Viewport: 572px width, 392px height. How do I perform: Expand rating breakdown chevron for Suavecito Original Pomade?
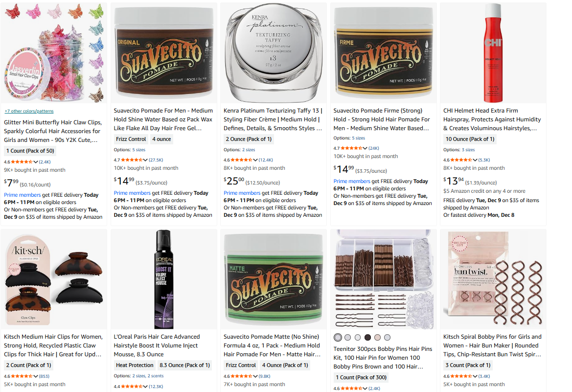pos(145,160)
